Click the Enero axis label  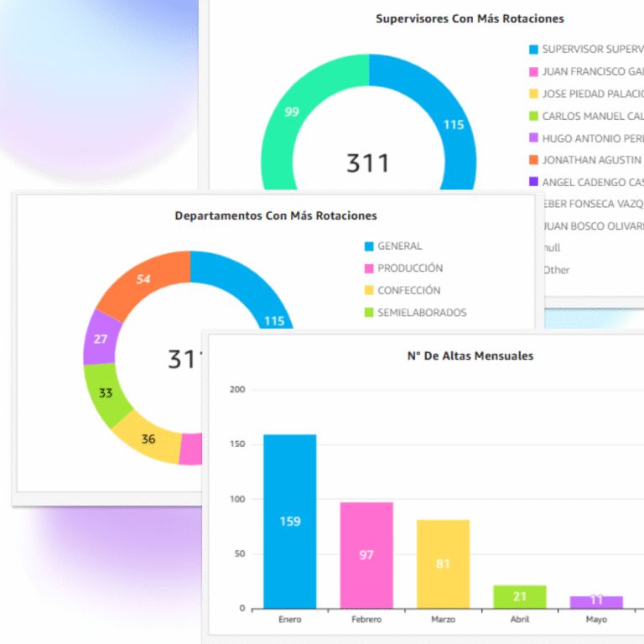pyautogui.click(x=290, y=620)
